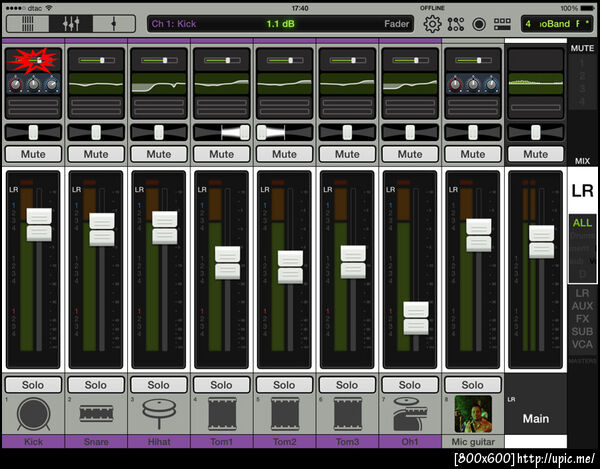Select the LR mix tab

tap(582, 190)
